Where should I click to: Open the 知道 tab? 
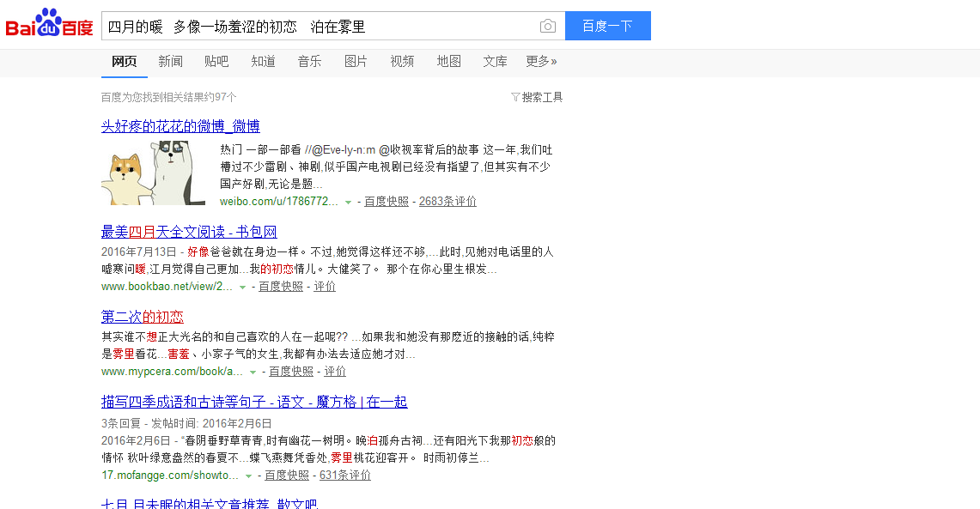(263, 61)
